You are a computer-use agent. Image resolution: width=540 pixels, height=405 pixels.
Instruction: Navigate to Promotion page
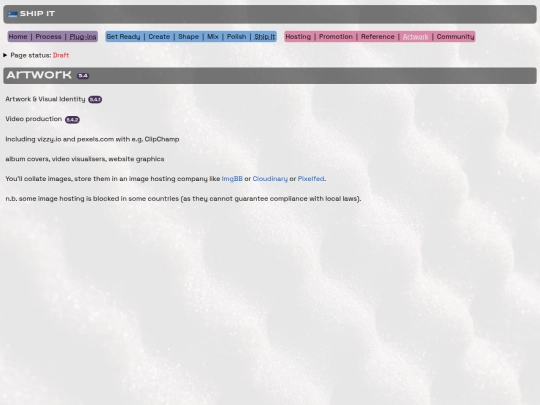point(336,37)
